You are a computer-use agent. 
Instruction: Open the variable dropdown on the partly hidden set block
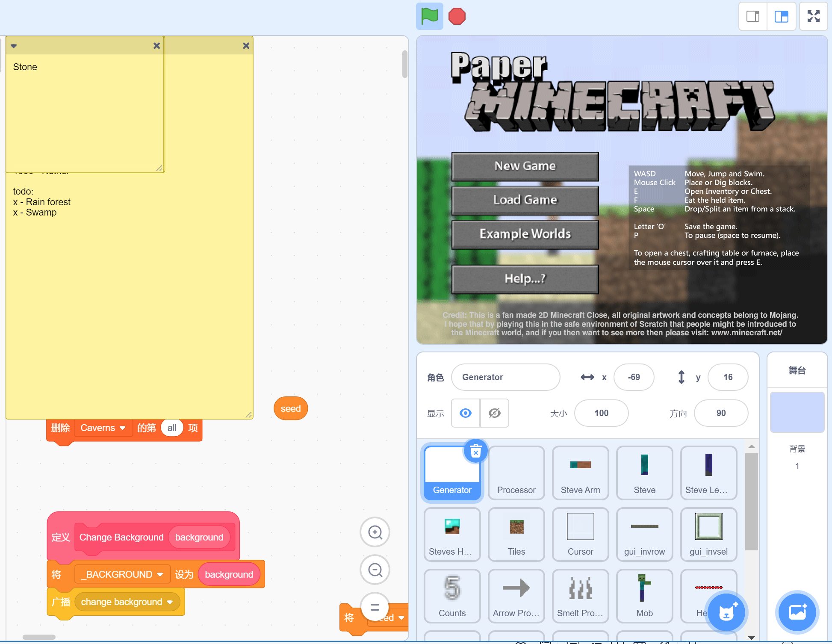(401, 617)
